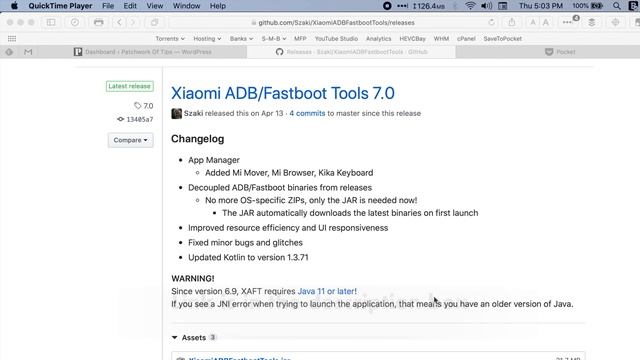Expand the S-M-B bookmarks folder
The height and width of the screenshot is (360, 640).
(273, 39)
